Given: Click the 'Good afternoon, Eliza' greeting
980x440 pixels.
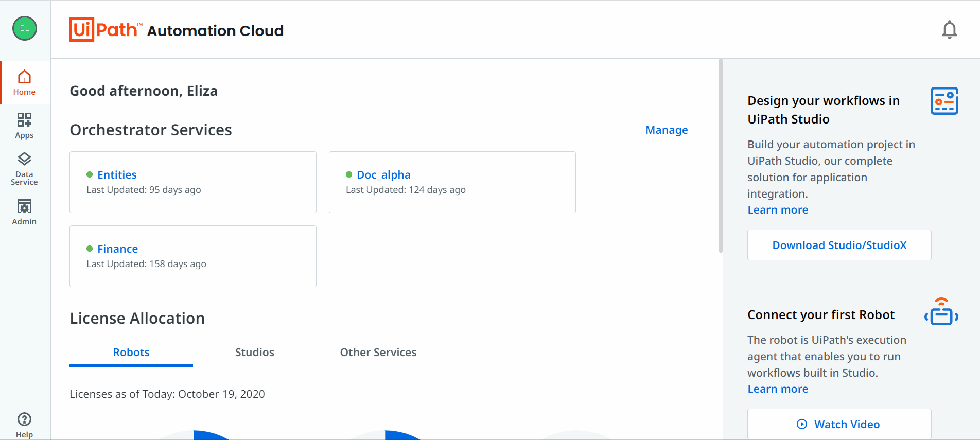Looking at the screenshot, I should click(x=144, y=91).
